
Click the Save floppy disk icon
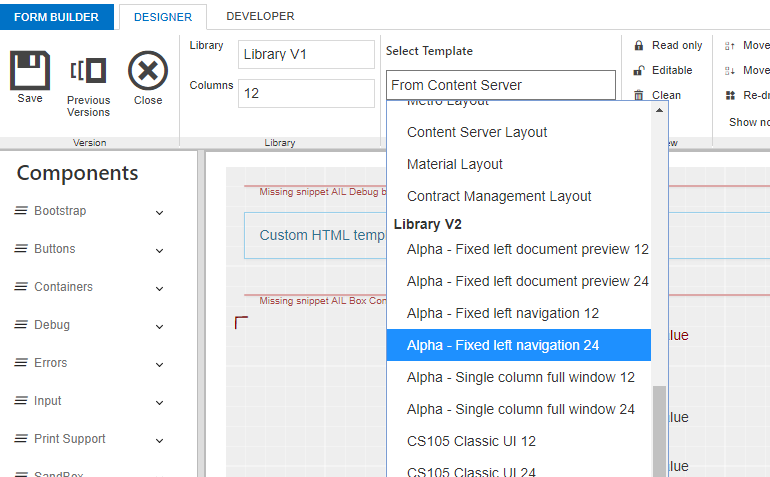click(30, 71)
